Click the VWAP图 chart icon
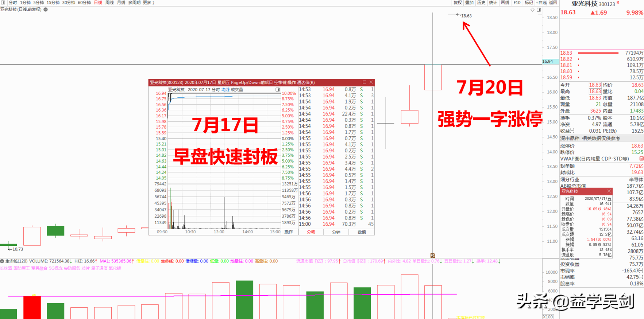This screenshot has width=644, height=319. 641,159
